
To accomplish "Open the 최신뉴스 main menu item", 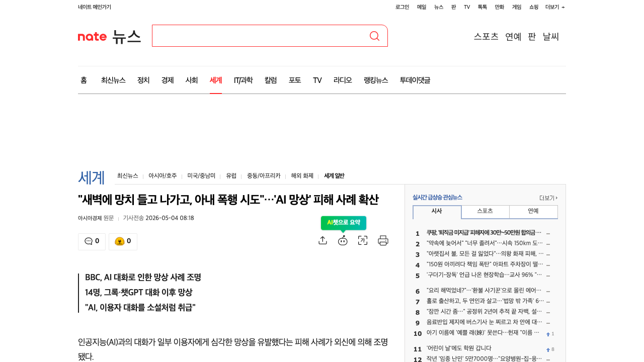I will [x=113, y=80].
